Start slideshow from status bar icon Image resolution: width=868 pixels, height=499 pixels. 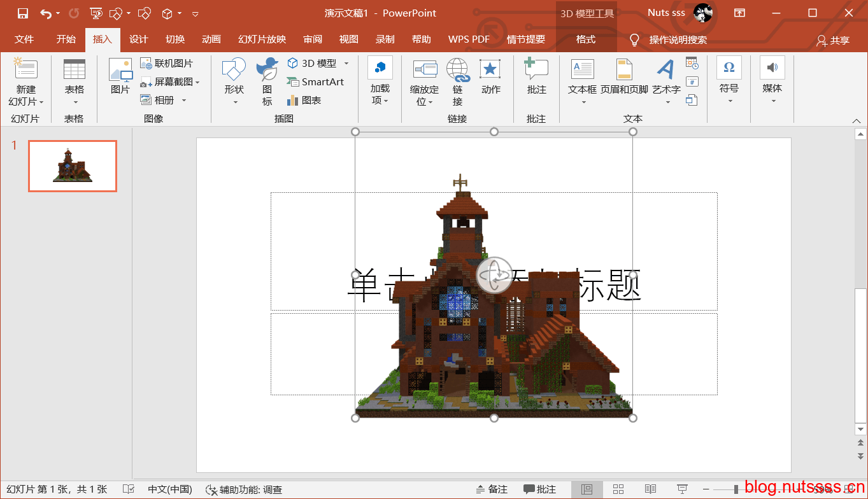pyautogui.click(x=682, y=489)
